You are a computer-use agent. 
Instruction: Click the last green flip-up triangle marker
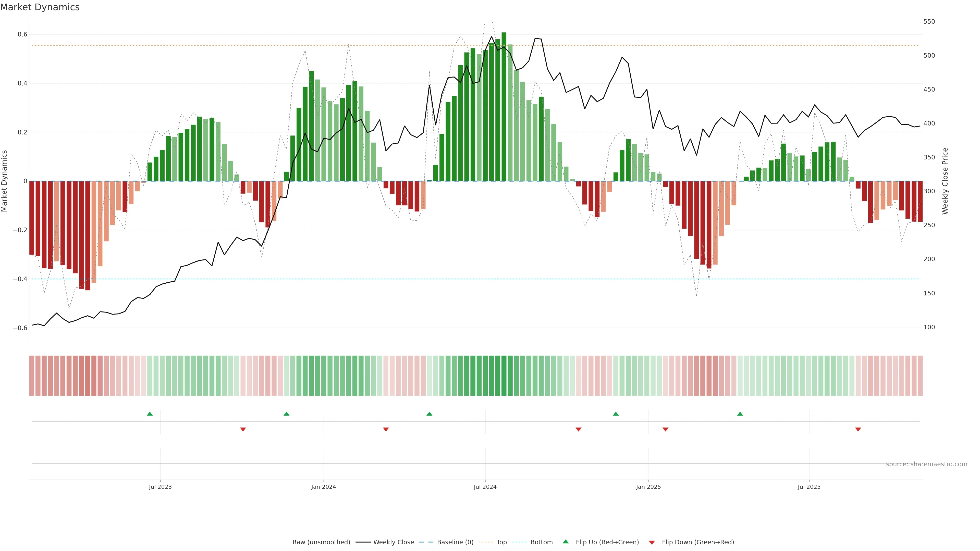click(740, 414)
